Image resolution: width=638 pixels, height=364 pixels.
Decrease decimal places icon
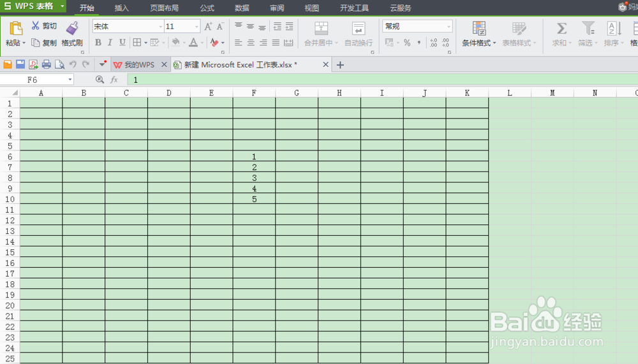coord(445,43)
